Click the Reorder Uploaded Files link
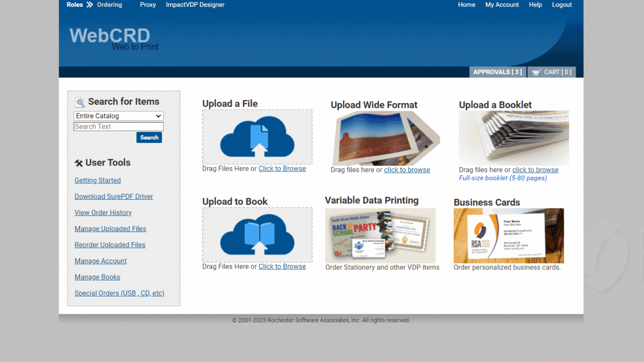The height and width of the screenshot is (362, 644). [110, 245]
